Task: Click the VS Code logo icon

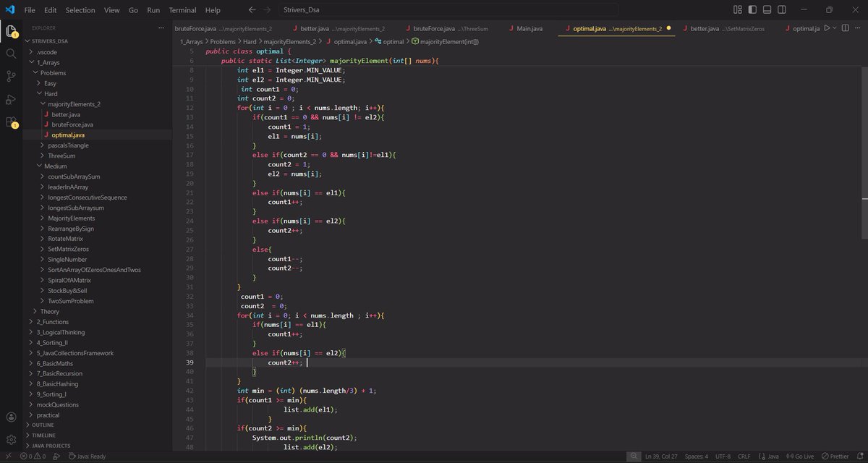Action: (x=10, y=10)
